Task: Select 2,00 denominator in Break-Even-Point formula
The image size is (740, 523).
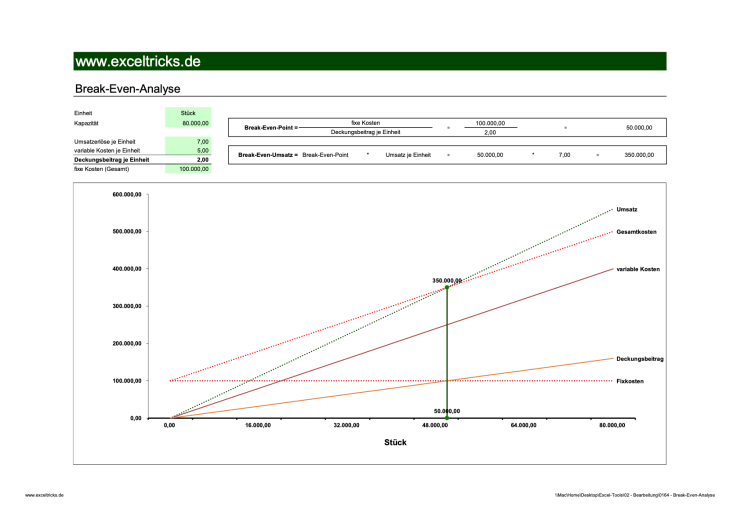Action: [490, 133]
